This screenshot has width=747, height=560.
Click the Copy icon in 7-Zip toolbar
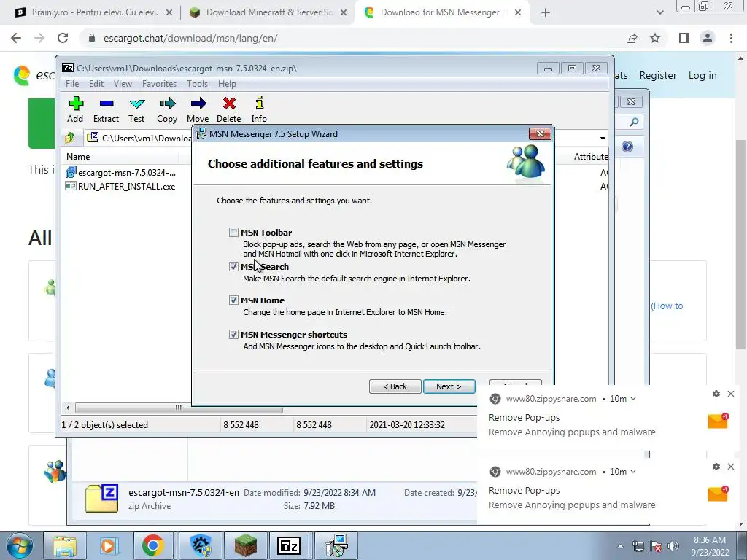(x=167, y=109)
